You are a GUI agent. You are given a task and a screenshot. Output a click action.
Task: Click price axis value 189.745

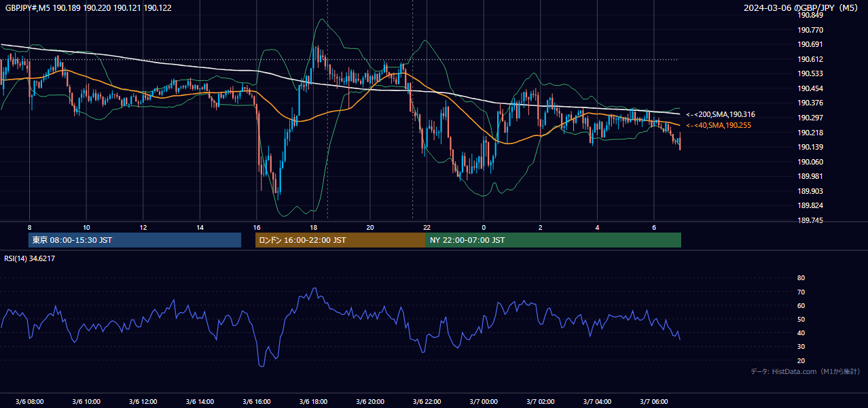click(810, 220)
